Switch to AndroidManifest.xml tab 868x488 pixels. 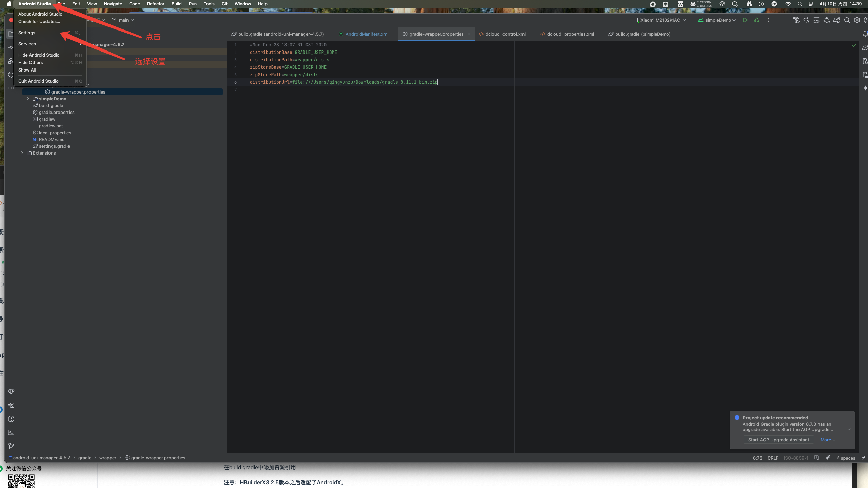pyautogui.click(x=367, y=34)
